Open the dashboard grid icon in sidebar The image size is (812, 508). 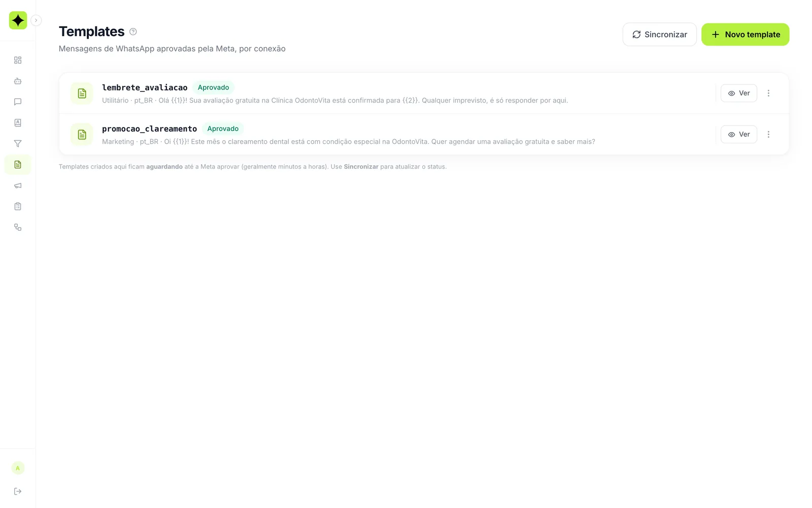(18, 60)
